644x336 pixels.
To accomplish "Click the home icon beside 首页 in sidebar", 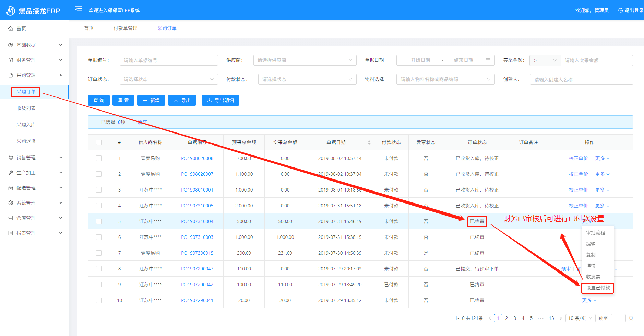I will (11, 28).
